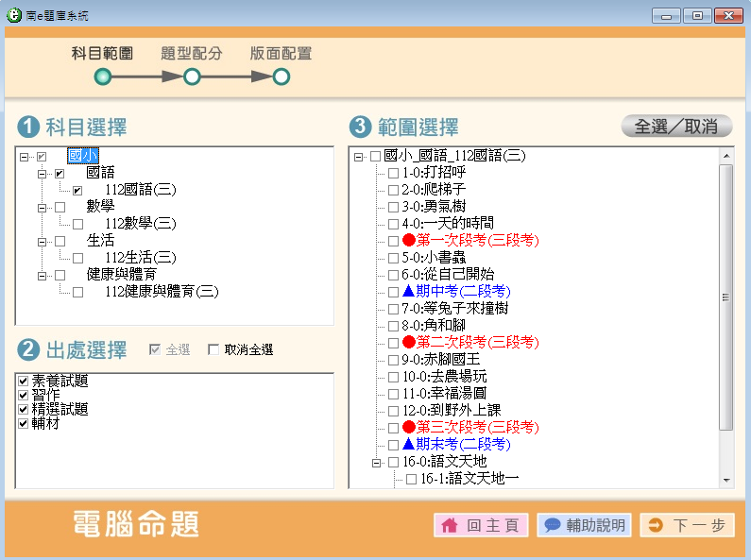Click the 版面配置 step circle
Viewport: 751px width, 560px height.
(x=281, y=77)
